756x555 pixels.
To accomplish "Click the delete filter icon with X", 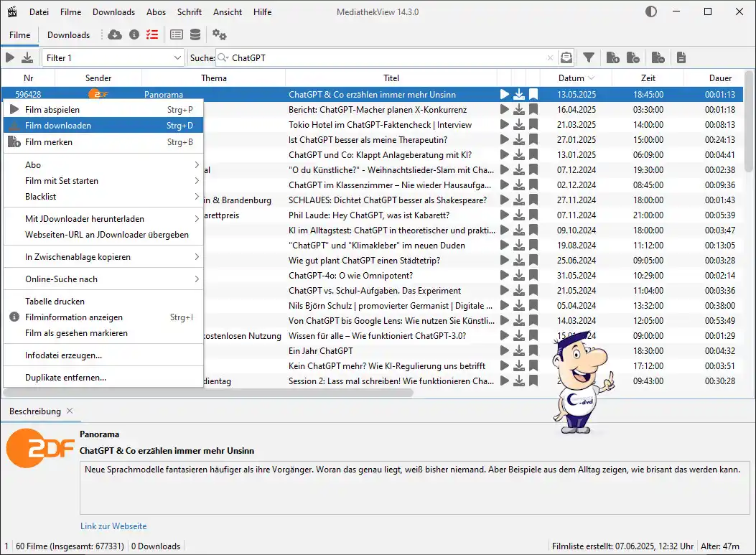I will [658, 58].
